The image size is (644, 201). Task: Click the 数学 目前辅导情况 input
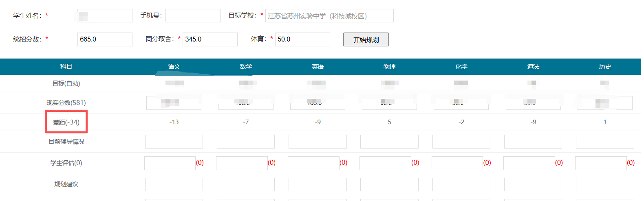point(246,142)
